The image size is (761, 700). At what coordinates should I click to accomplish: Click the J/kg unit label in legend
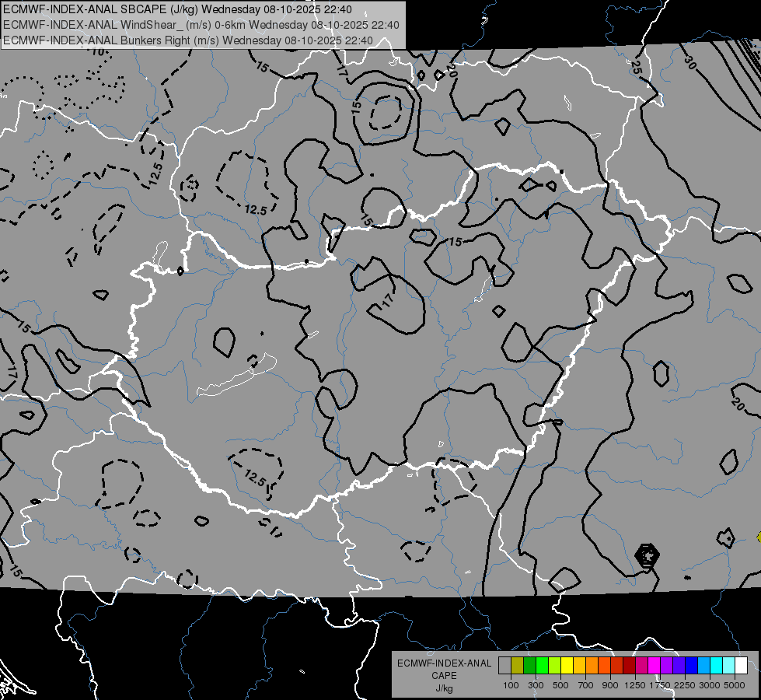[444, 688]
